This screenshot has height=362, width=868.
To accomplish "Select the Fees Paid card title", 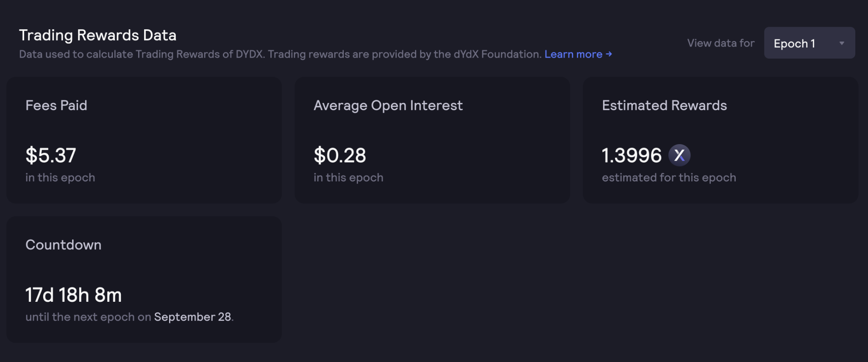I will 56,105.
